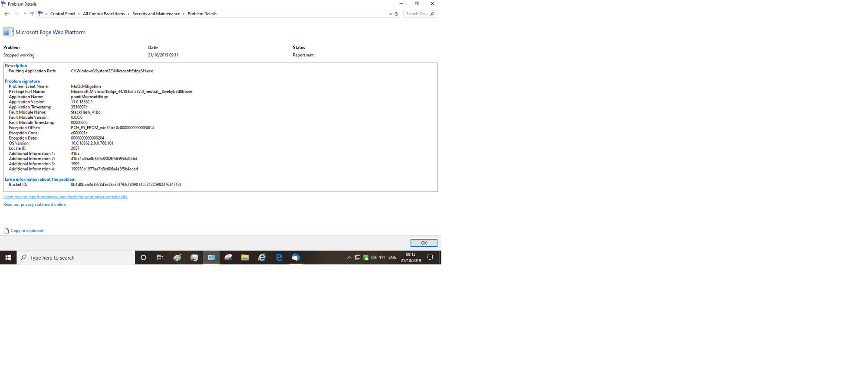868x378 pixels.
Task: Click the Microsoft Edge Web Platform app icon
Action: click(8, 32)
